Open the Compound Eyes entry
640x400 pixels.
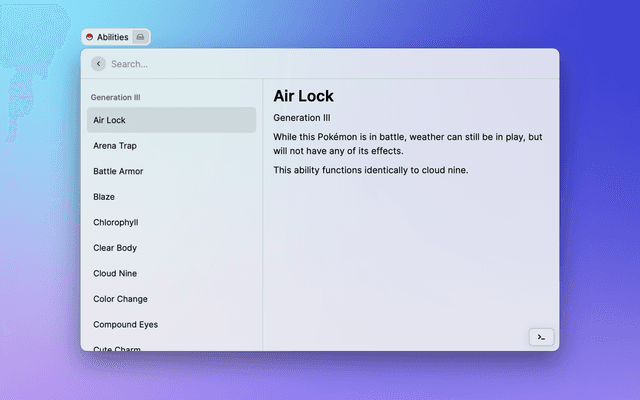coord(171,324)
